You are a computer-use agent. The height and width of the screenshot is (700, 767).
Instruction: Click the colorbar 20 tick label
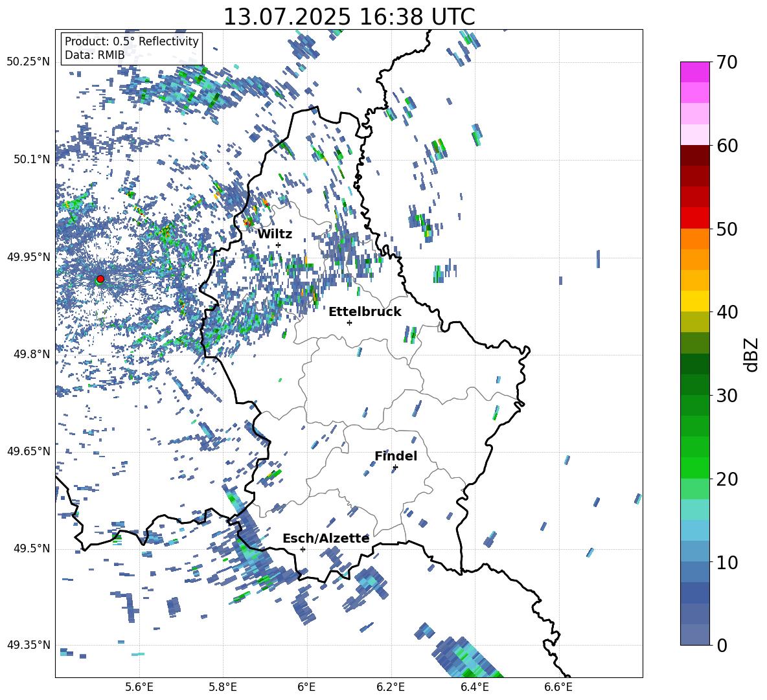pos(727,479)
